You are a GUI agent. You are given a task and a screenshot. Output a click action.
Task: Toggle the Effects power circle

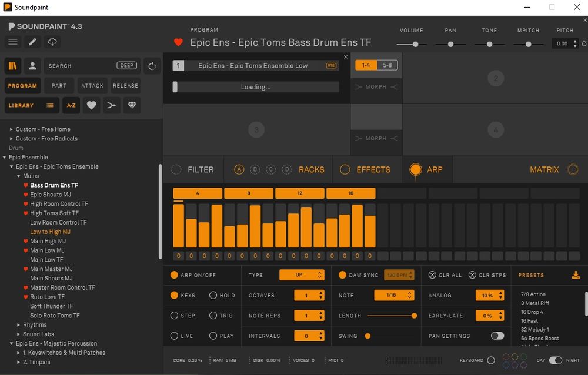(345, 169)
